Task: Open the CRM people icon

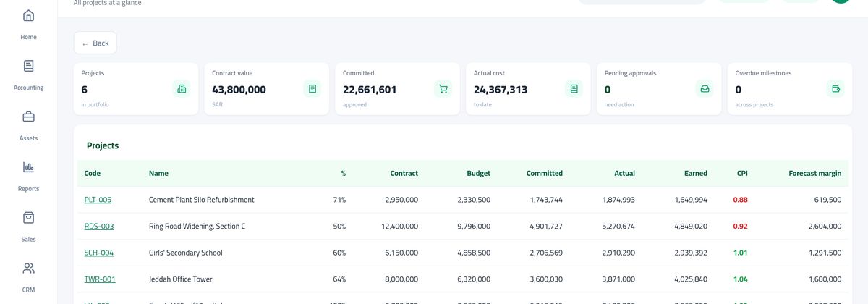Action: pyautogui.click(x=28, y=269)
